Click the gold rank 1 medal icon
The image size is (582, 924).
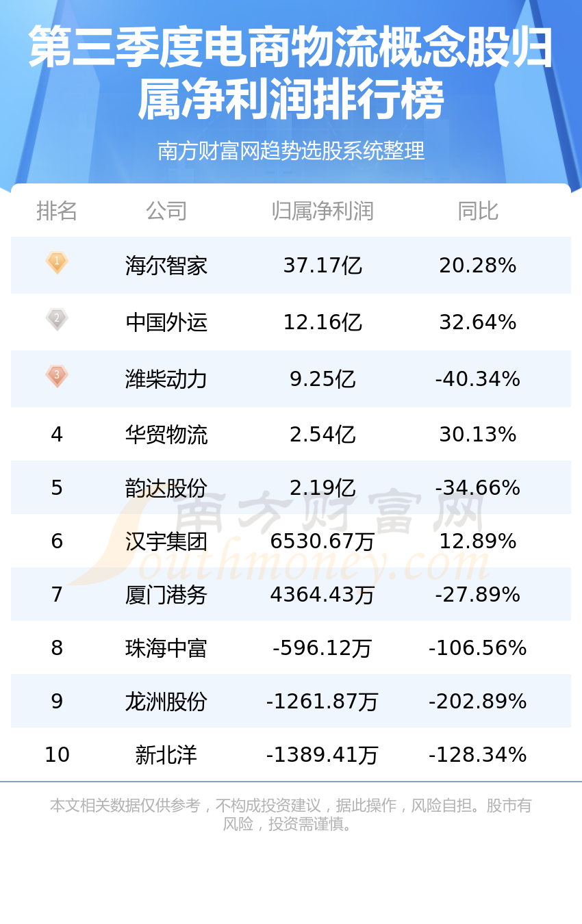[x=57, y=262]
